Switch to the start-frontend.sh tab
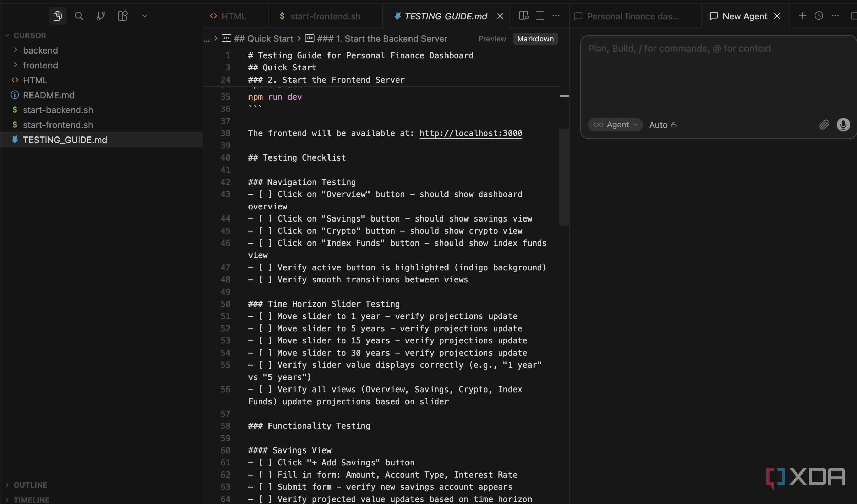This screenshot has height=504, width=857. pyautogui.click(x=325, y=16)
